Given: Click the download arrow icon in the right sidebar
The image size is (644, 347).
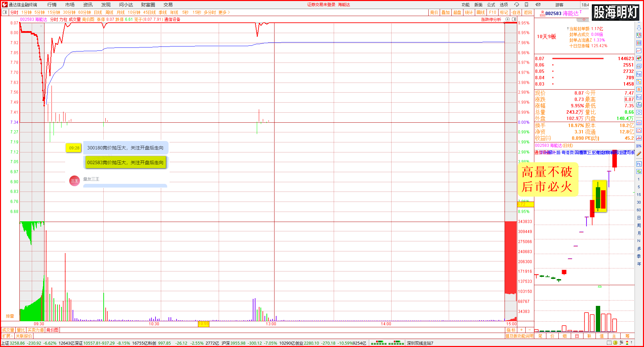Looking at the screenshot, I should [x=639, y=28].
